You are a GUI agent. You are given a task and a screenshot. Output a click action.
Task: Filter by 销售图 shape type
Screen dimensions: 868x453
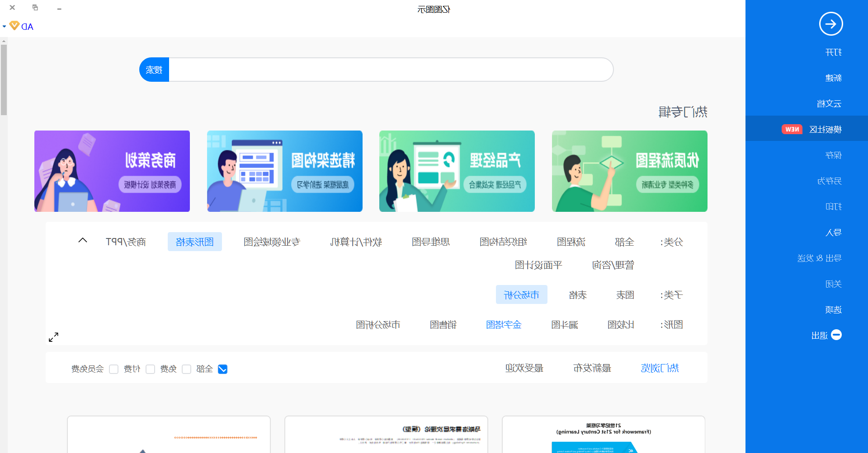(x=443, y=325)
